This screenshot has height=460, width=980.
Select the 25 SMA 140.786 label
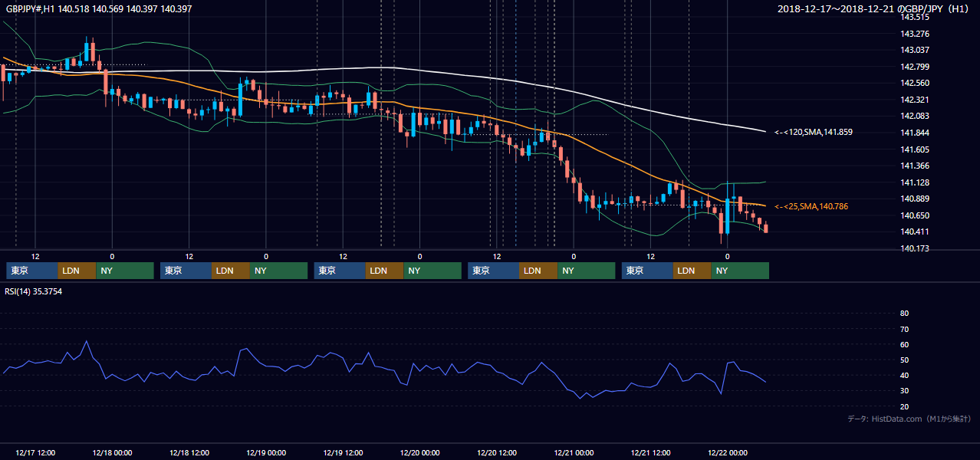point(811,206)
